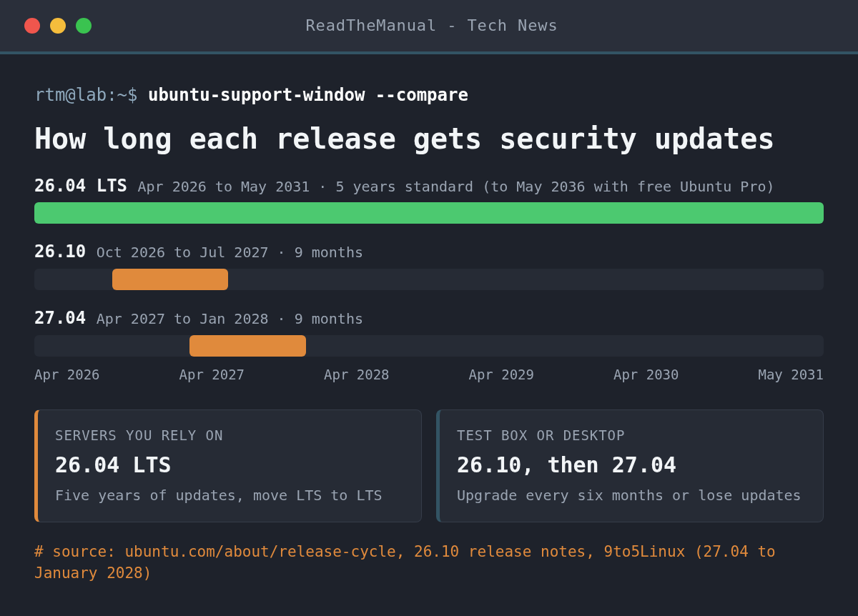Click the 'Apr 2026' axis label
Viewport: 858px width, 616px height.
pyautogui.click(x=67, y=374)
